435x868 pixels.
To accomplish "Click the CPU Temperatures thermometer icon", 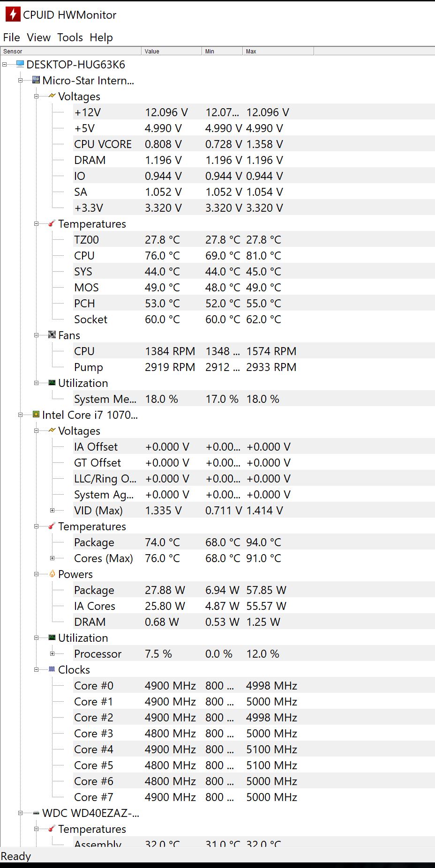I will (x=52, y=526).
